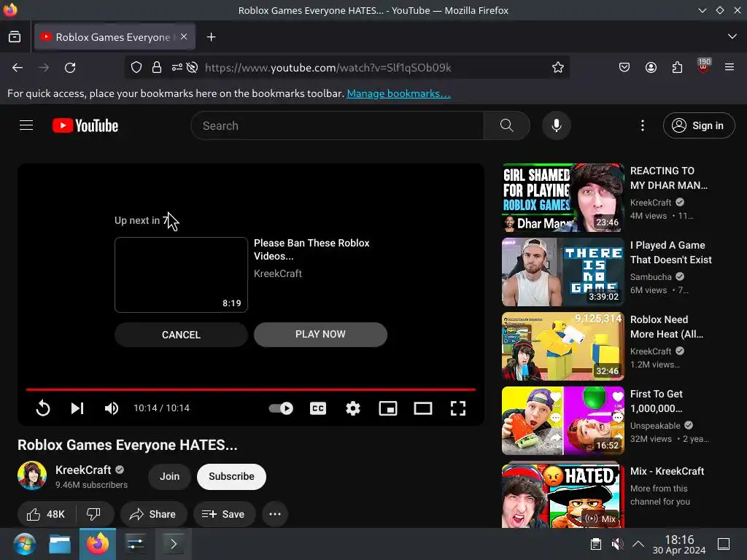Expand the list all tabs dropdown
The image size is (747, 560).
732,36
